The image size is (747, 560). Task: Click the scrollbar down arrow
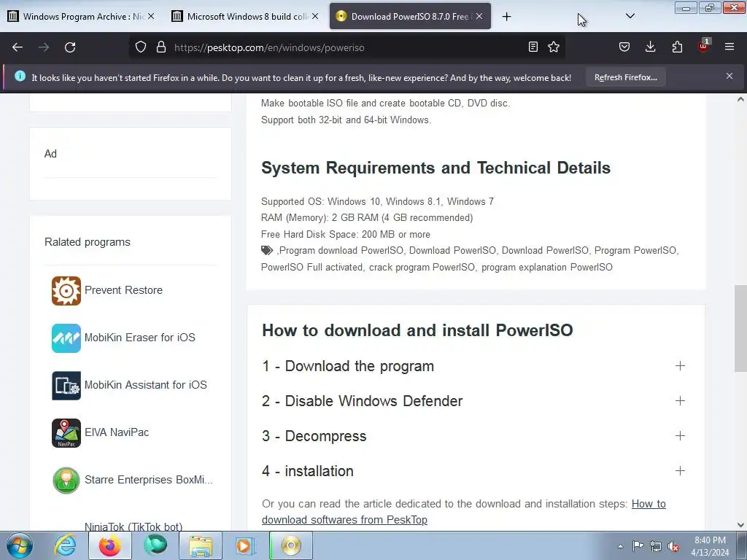(x=740, y=525)
